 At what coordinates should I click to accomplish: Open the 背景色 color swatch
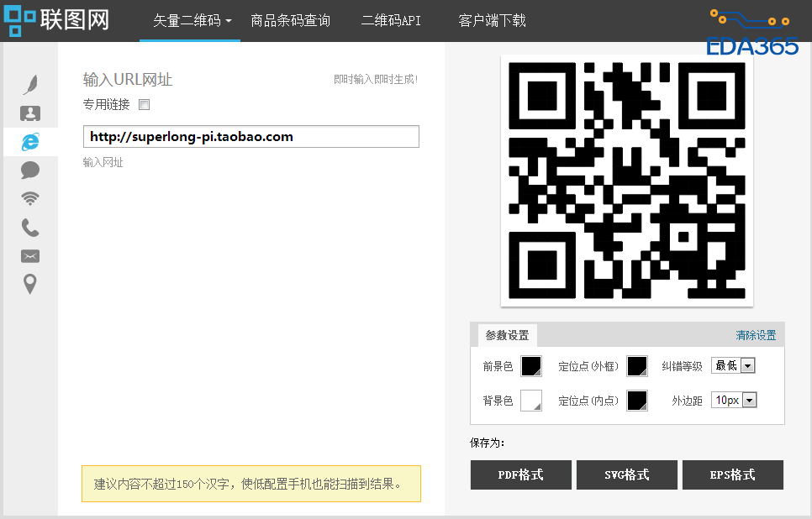click(x=531, y=401)
